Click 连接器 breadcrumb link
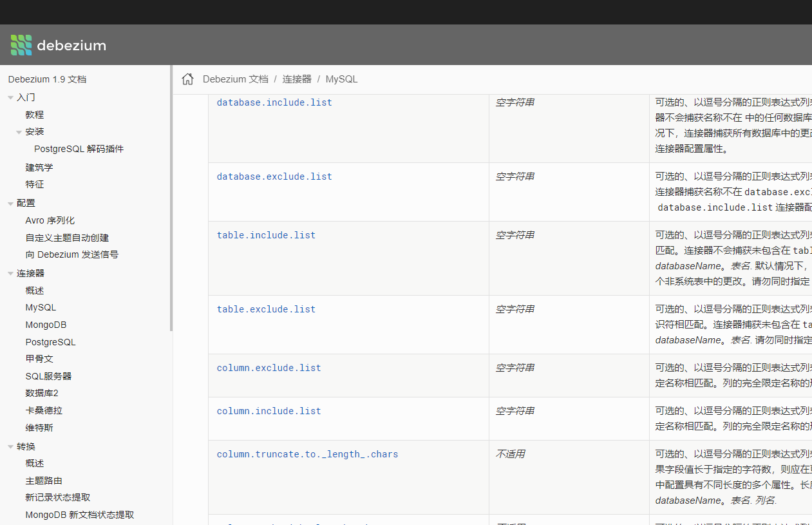This screenshot has height=525, width=812. [x=297, y=79]
